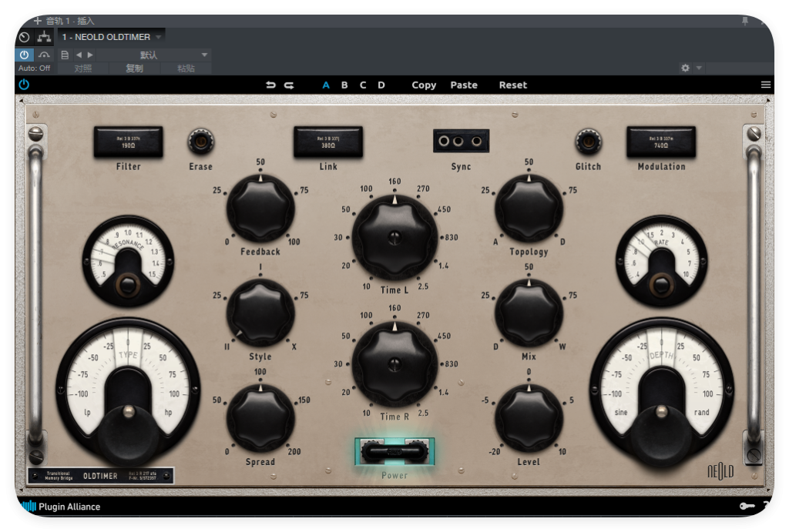Toggle the Link 380Ω switch

tap(328, 142)
